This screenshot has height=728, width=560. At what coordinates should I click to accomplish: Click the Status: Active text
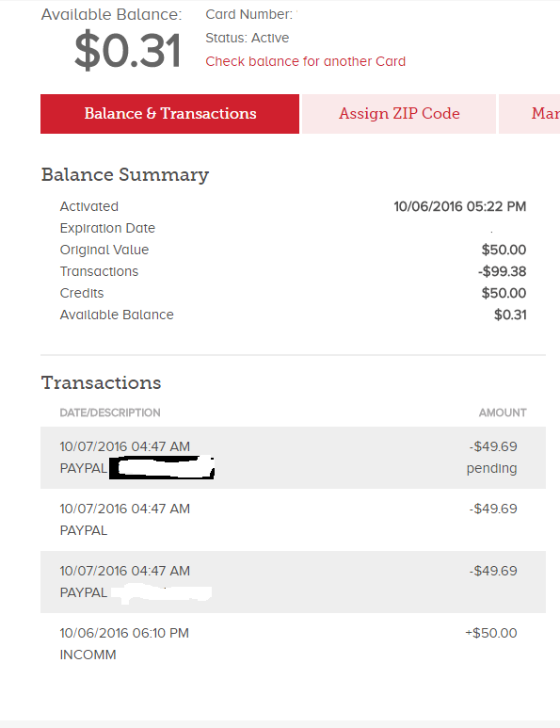pyautogui.click(x=248, y=38)
